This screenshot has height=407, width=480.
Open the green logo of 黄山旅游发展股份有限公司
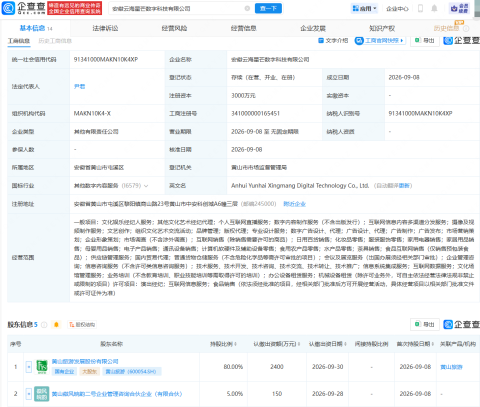pos(42,367)
